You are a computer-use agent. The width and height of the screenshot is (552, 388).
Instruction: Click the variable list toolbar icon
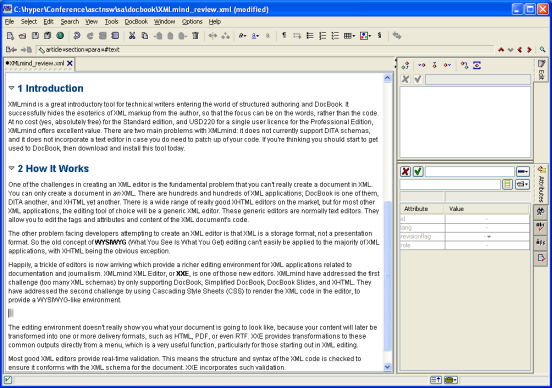[335, 36]
